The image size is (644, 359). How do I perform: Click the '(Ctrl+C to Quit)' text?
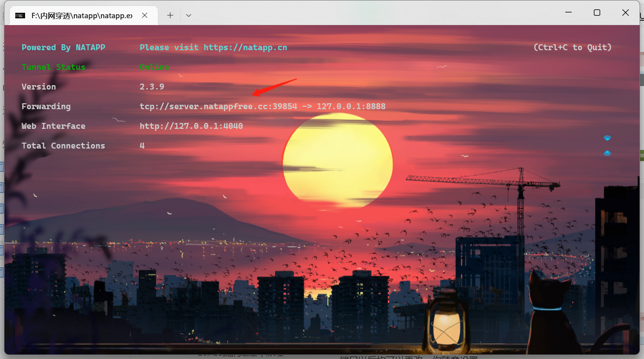tap(573, 47)
